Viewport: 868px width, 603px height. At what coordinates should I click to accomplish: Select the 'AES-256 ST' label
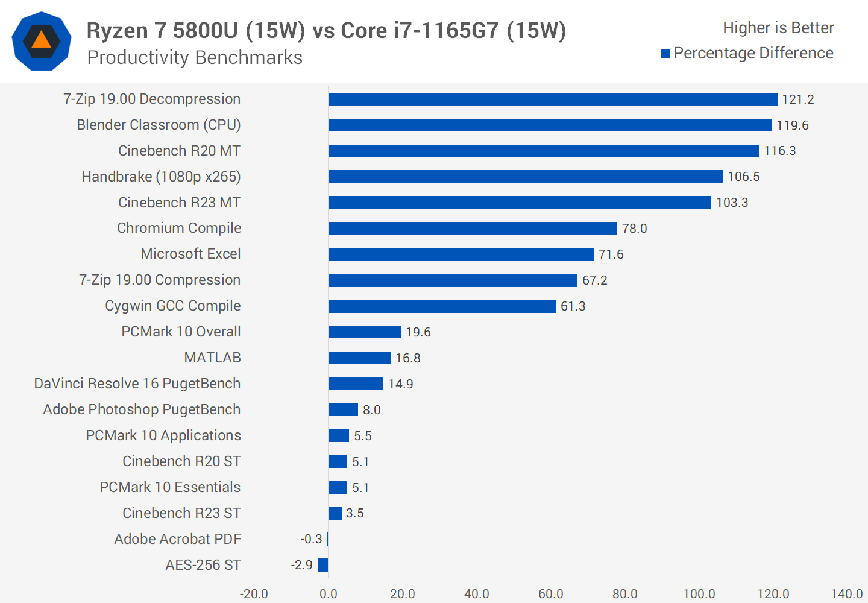pos(203,565)
